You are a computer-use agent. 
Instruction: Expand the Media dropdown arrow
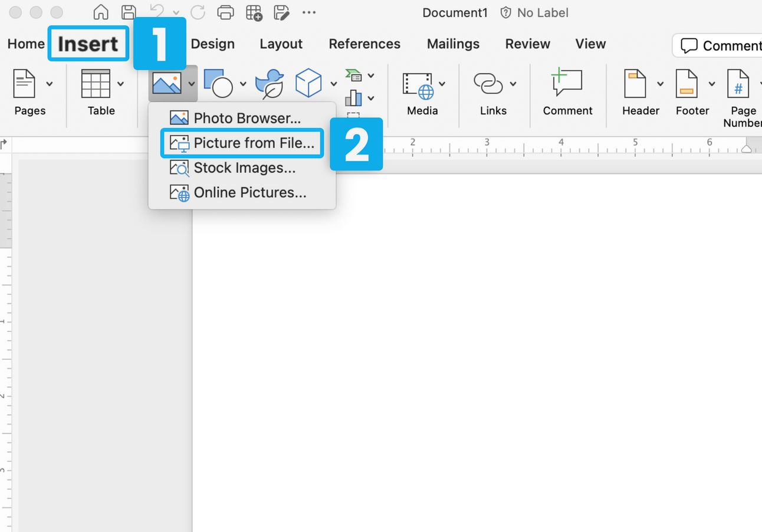coord(442,84)
